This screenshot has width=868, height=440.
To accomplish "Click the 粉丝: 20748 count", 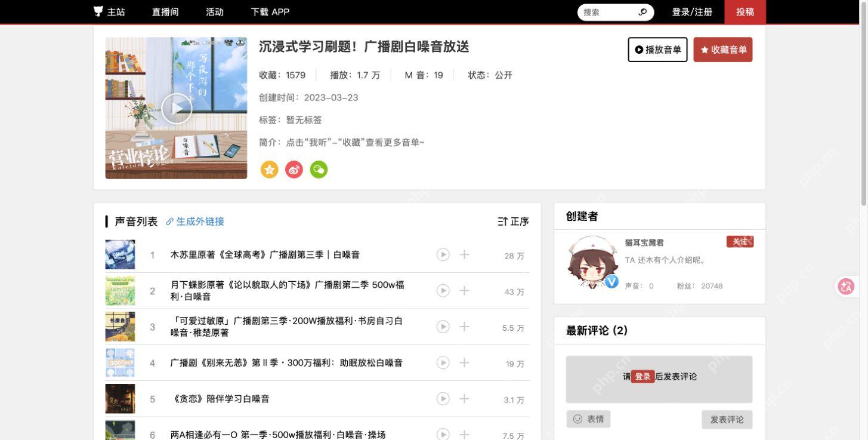I will coord(700,286).
